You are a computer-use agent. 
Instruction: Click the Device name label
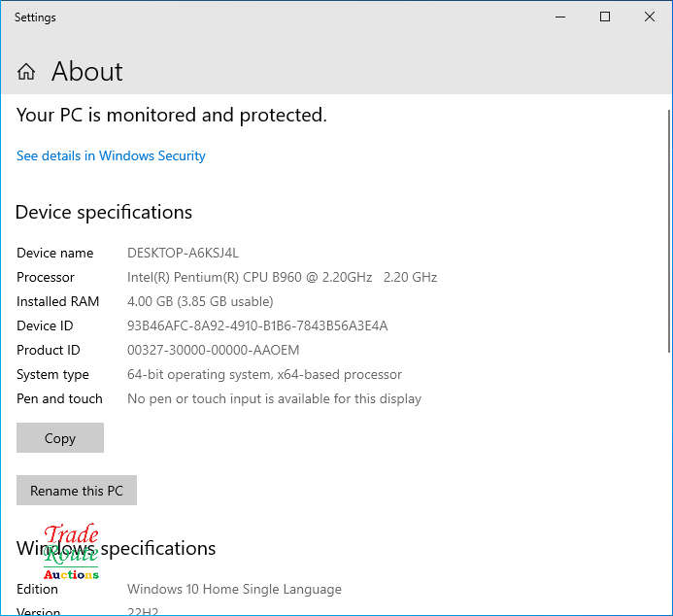55,253
